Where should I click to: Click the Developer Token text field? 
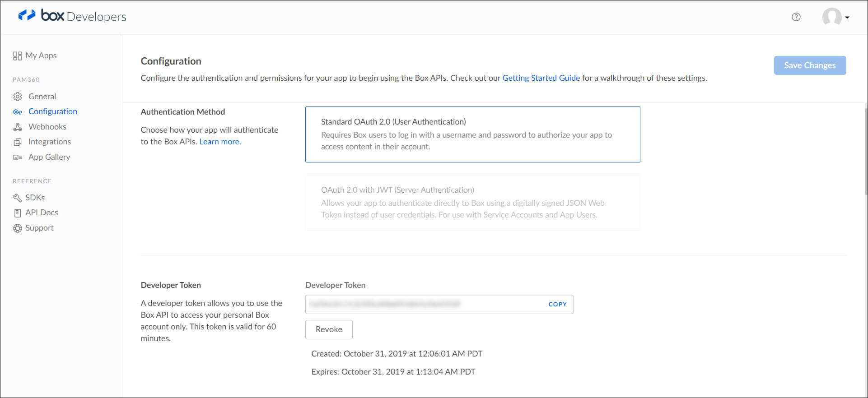[425, 304]
